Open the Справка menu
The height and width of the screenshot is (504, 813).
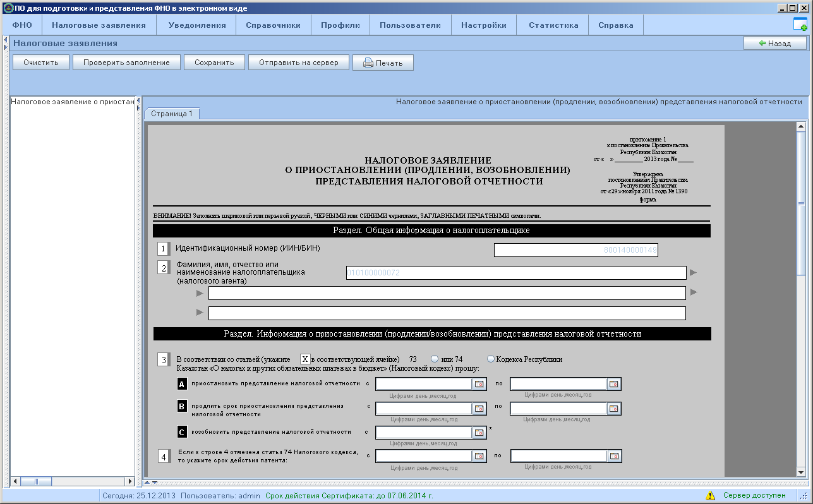click(x=615, y=25)
